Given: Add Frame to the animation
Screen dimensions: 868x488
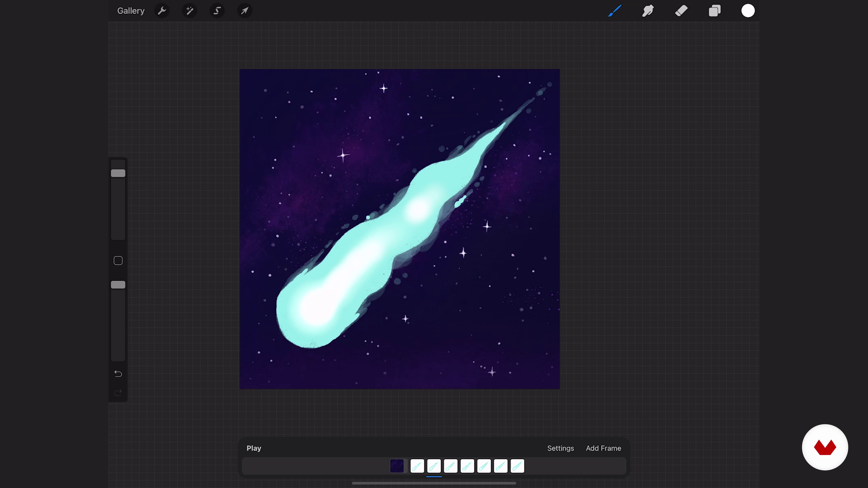Looking at the screenshot, I should pos(603,448).
